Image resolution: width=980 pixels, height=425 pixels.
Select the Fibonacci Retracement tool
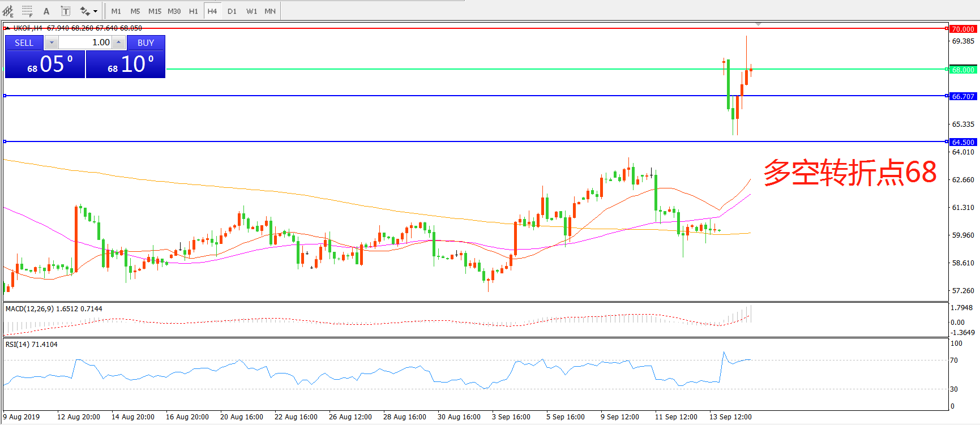click(27, 11)
